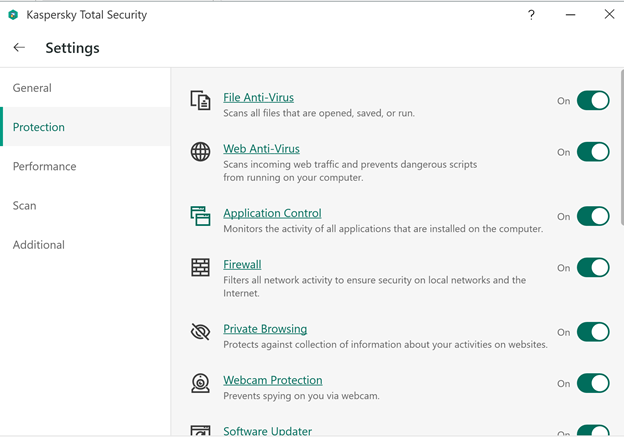Click the 'On' label beside Webcam Protection

coord(564,384)
